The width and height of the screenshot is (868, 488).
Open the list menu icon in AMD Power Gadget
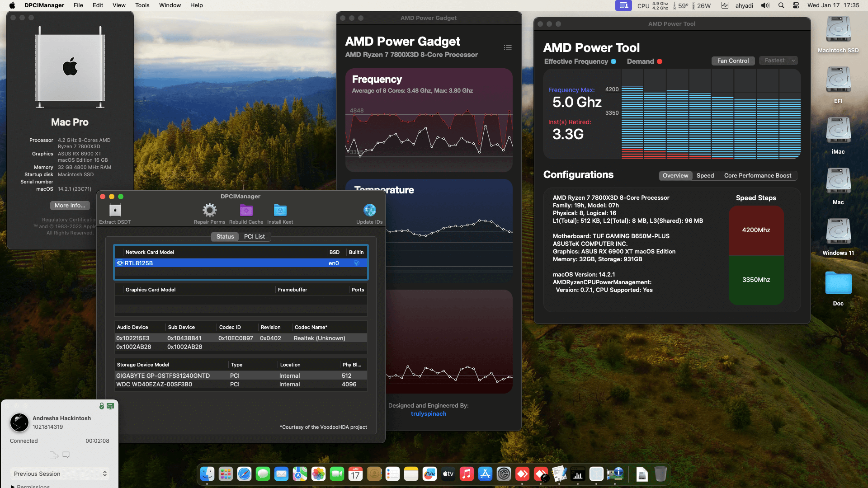508,47
